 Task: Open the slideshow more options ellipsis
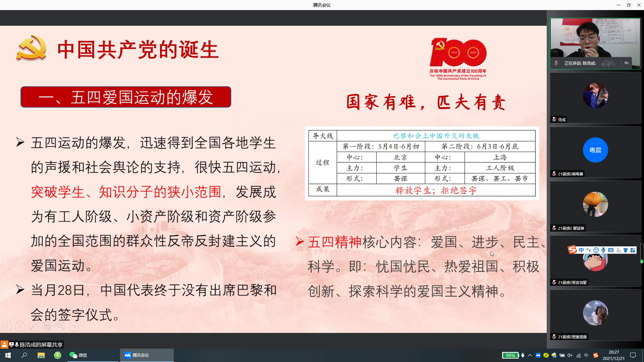tap(74, 326)
